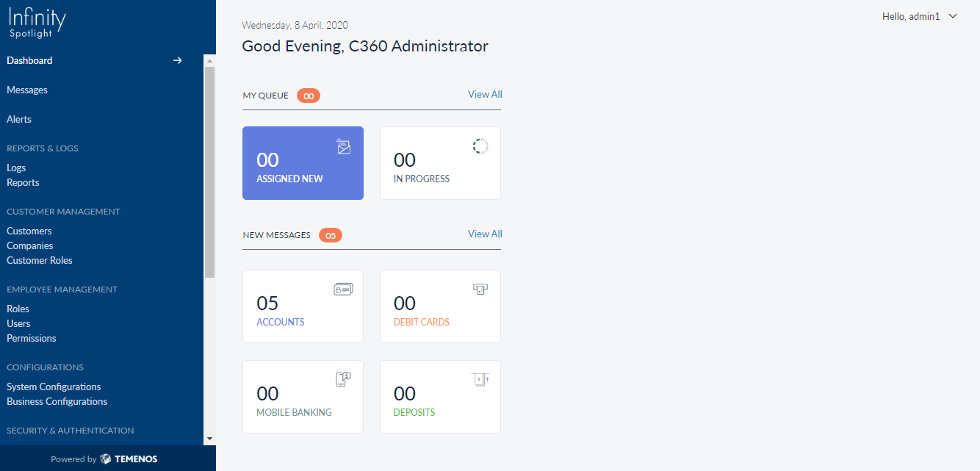Image resolution: width=980 pixels, height=471 pixels.
Task: Go to Permissions under Employee Management
Action: pyautogui.click(x=32, y=338)
